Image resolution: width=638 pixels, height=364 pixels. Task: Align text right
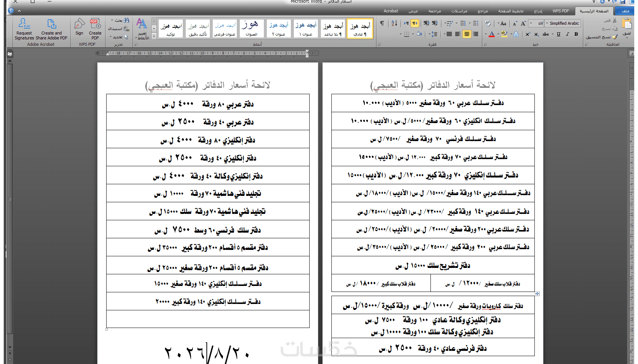(475, 34)
